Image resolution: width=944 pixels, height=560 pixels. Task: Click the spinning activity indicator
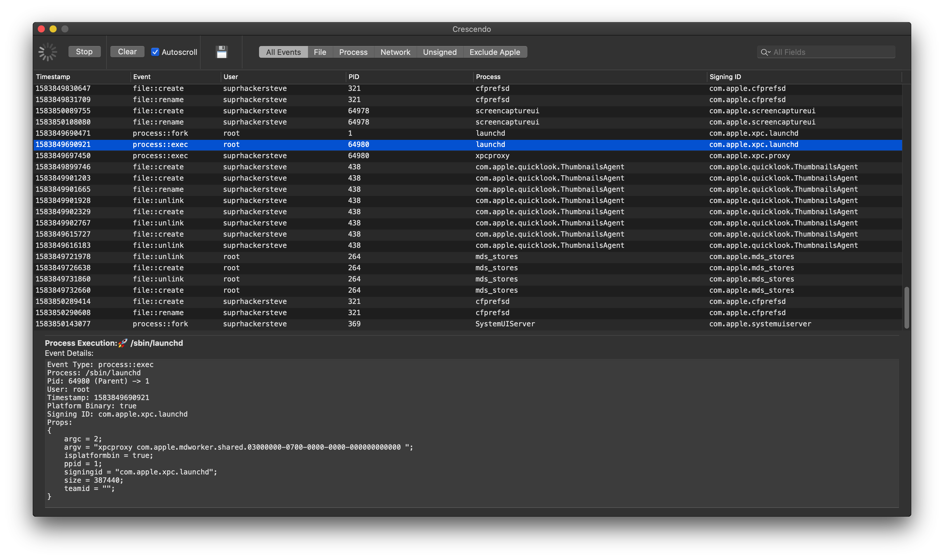click(47, 52)
